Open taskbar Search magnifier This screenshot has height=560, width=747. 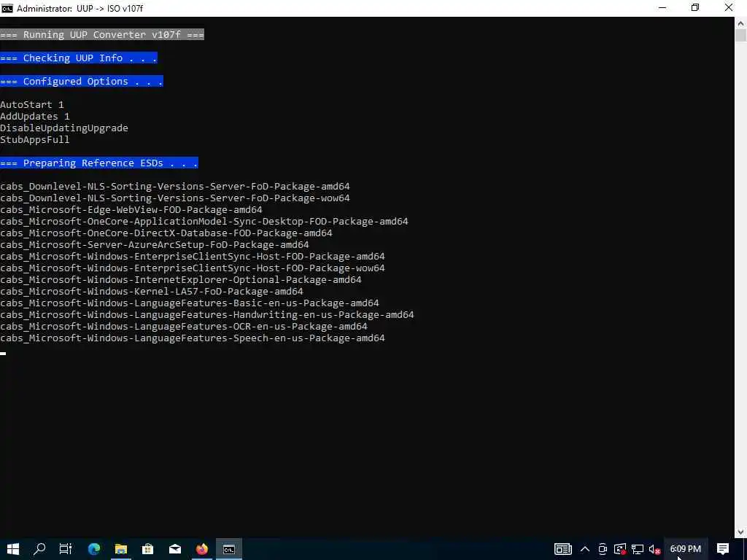[x=39, y=549]
